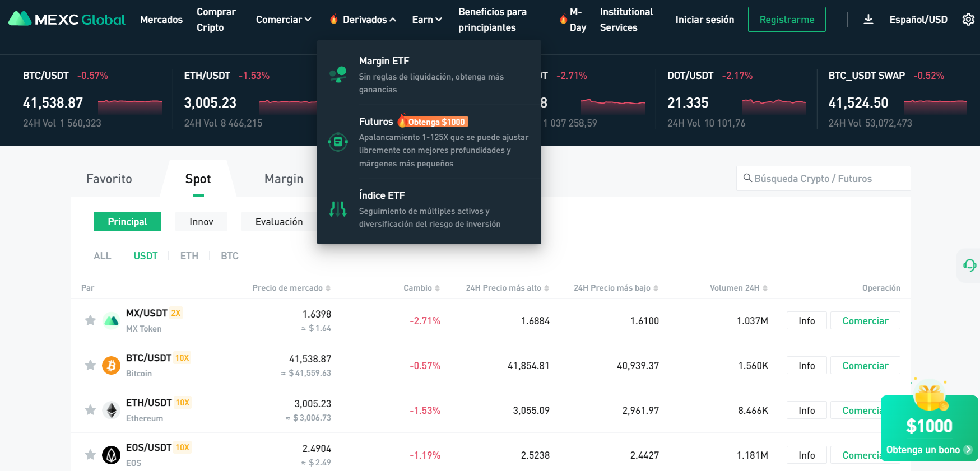The image size is (980, 471).
Task: Select the Principal market zone
Action: coord(127,222)
